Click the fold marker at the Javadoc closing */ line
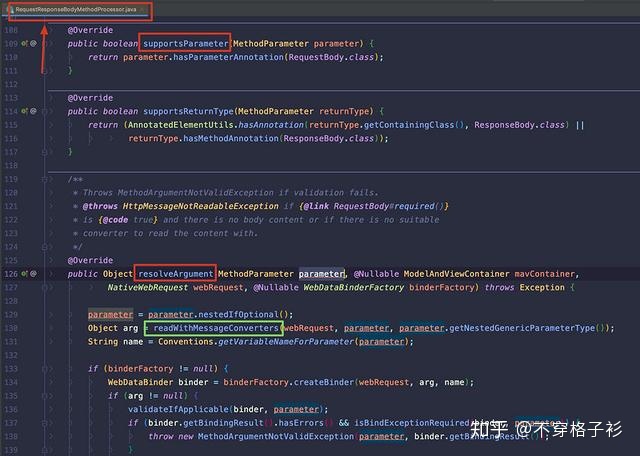 pos(45,247)
